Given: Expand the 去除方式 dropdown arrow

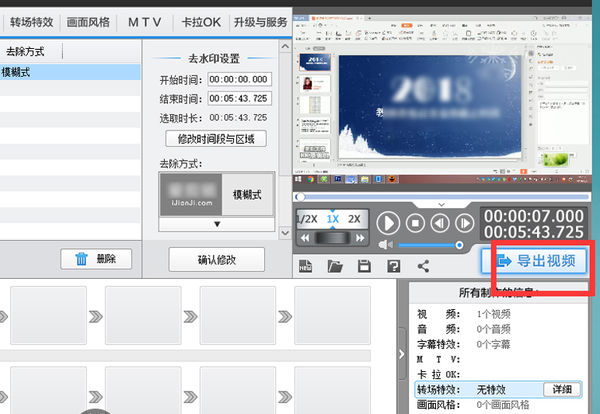Looking at the screenshot, I should click(x=217, y=224).
